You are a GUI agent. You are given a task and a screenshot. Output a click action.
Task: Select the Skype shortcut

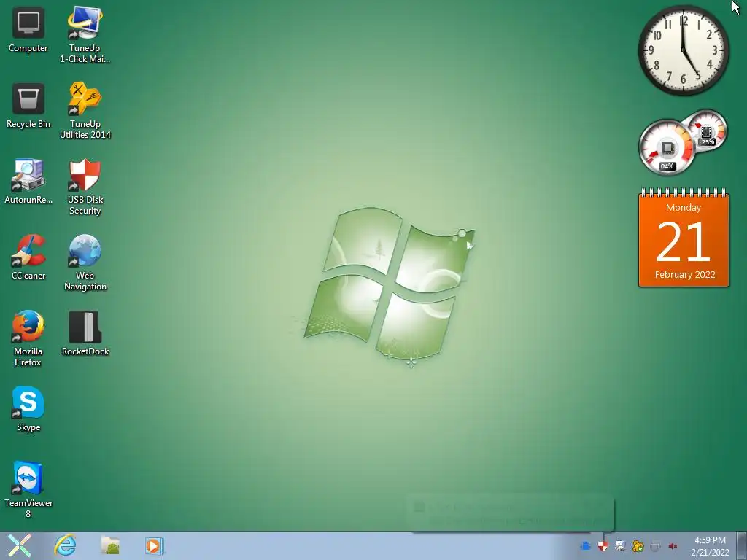pyautogui.click(x=28, y=409)
